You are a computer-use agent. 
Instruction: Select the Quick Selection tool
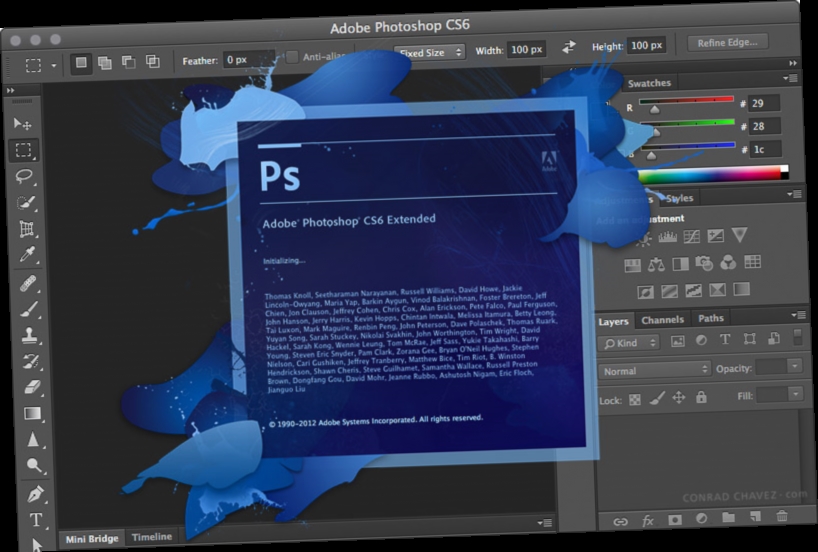25,202
